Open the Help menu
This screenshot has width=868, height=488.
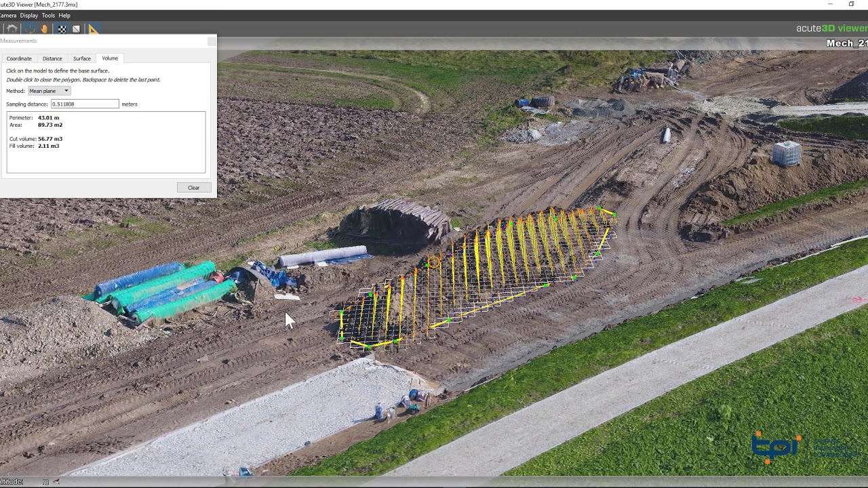pyautogui.click(x=64, y=15)
